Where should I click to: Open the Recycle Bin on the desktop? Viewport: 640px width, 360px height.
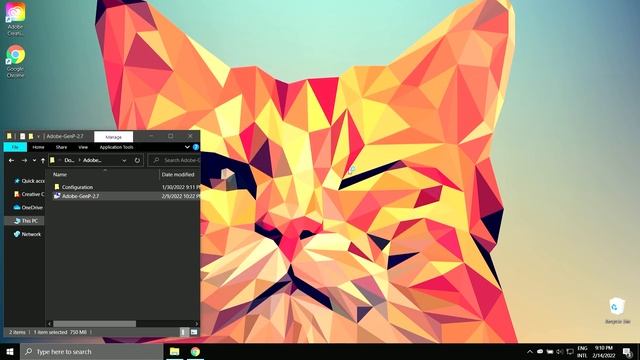point(617,311)
